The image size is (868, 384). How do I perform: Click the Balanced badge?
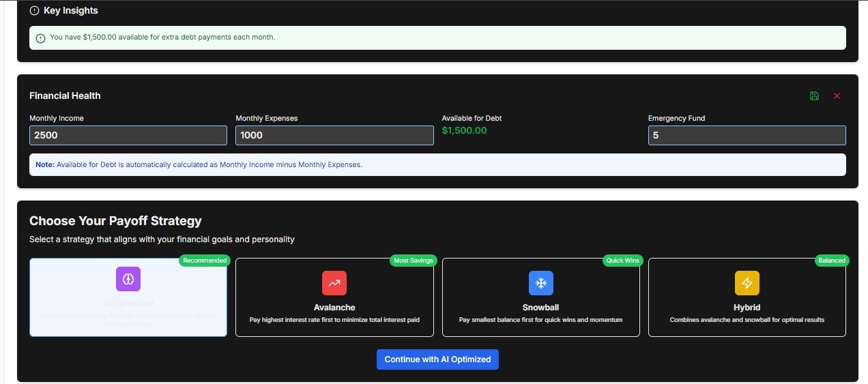coord(833,261)
